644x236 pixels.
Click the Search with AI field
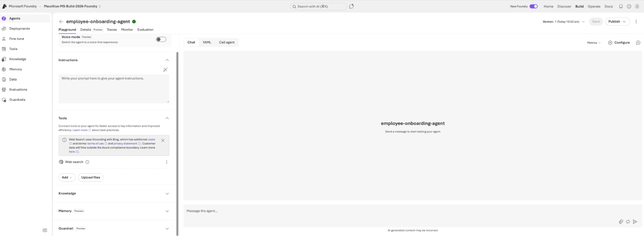318,6
